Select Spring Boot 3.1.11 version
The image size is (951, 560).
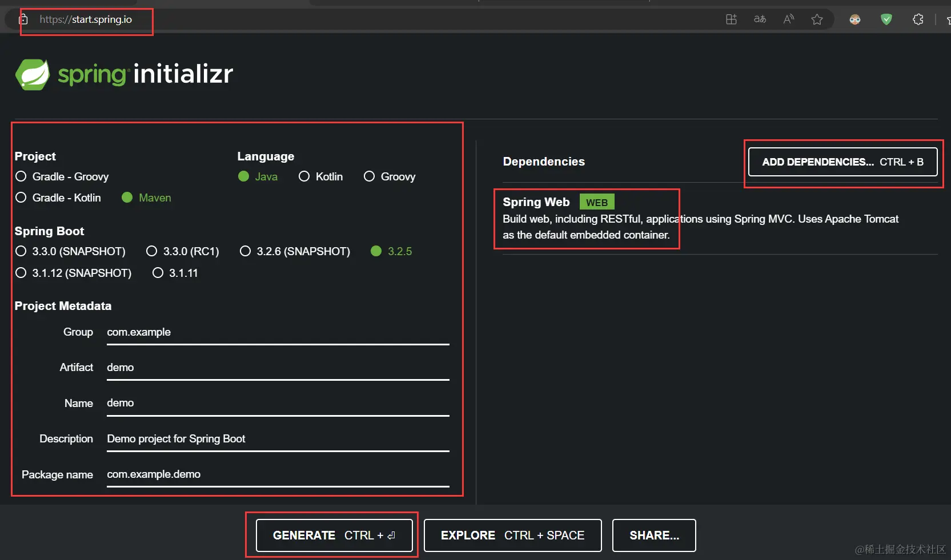click(x=175, y=273)
